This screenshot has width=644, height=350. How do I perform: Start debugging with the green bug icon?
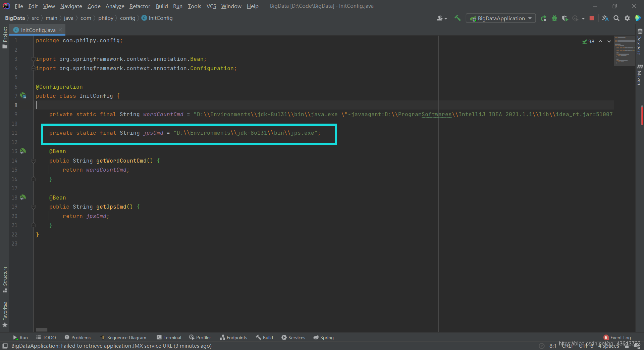click(554, 18)
